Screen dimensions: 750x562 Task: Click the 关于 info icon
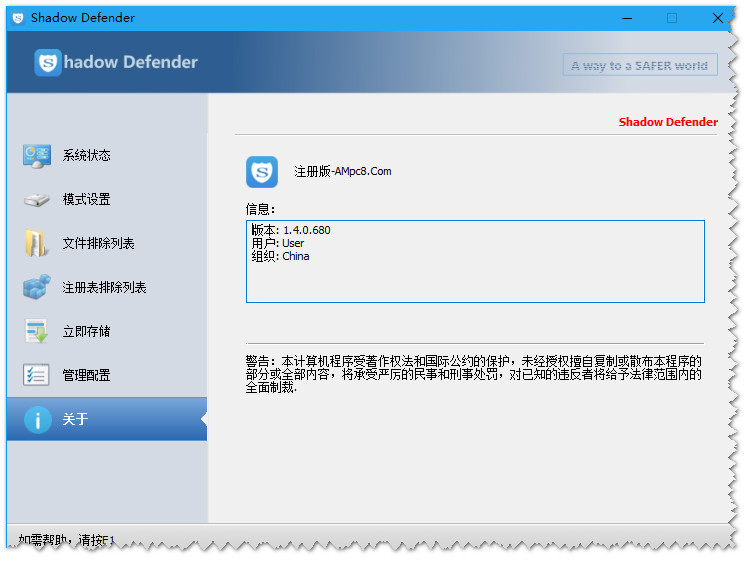(38, 419)
